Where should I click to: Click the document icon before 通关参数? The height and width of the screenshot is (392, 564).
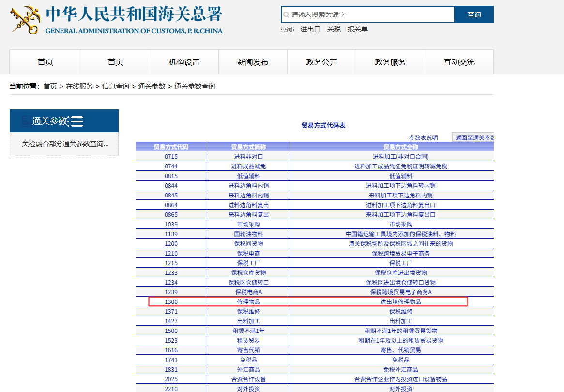coord(26,121)
